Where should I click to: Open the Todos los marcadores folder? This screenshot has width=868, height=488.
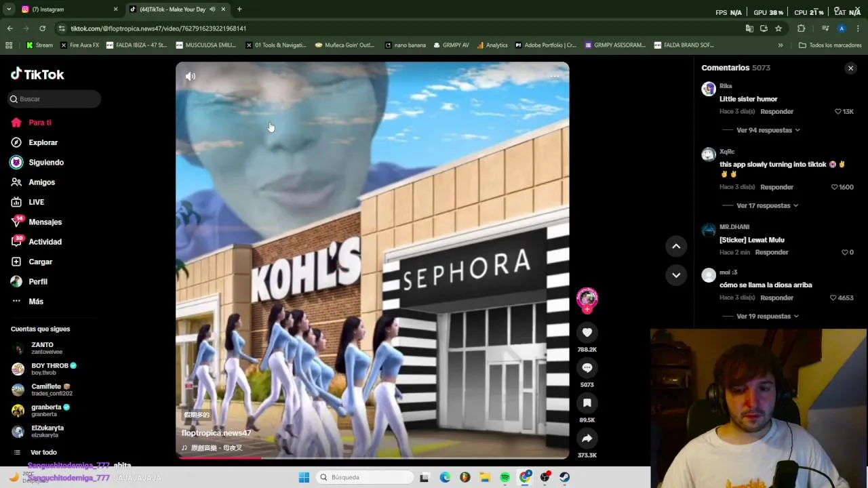click(830, 45)
